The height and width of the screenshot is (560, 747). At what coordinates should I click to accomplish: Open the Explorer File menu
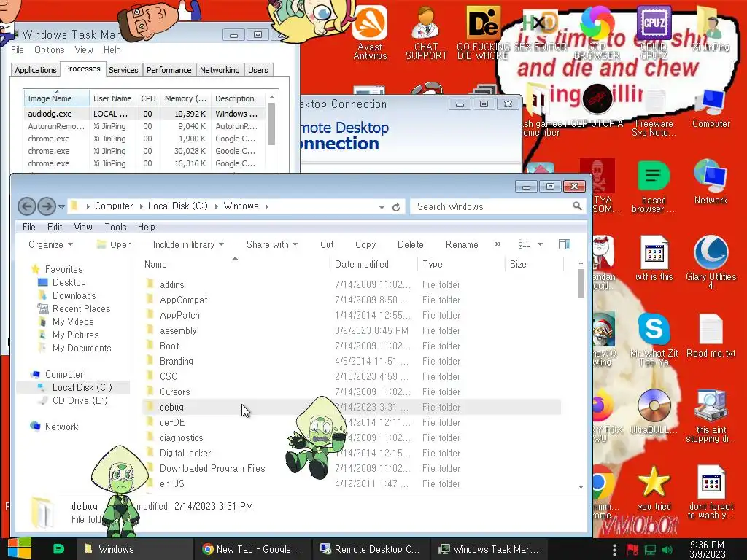coord(29,227)
